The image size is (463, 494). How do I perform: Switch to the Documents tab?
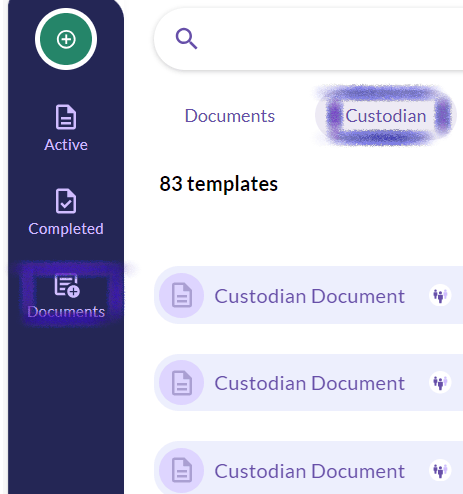(230, 116)
